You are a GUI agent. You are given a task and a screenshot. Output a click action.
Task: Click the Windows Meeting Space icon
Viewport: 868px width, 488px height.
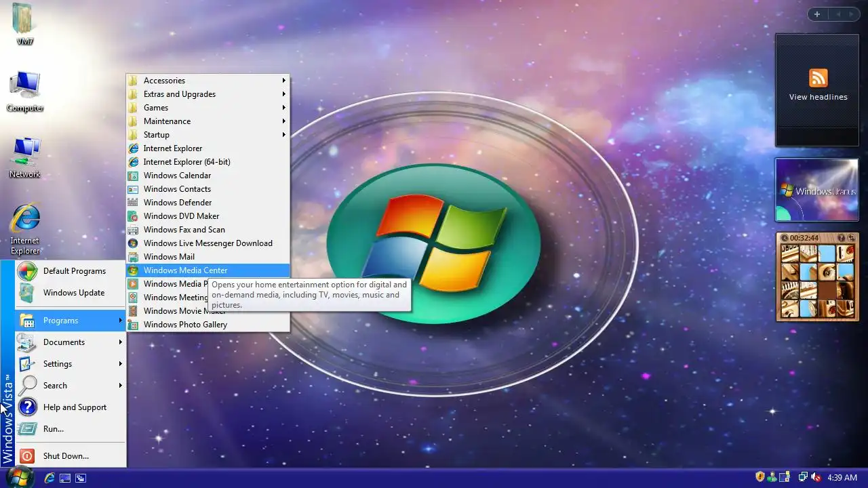(x=133, y=298)
